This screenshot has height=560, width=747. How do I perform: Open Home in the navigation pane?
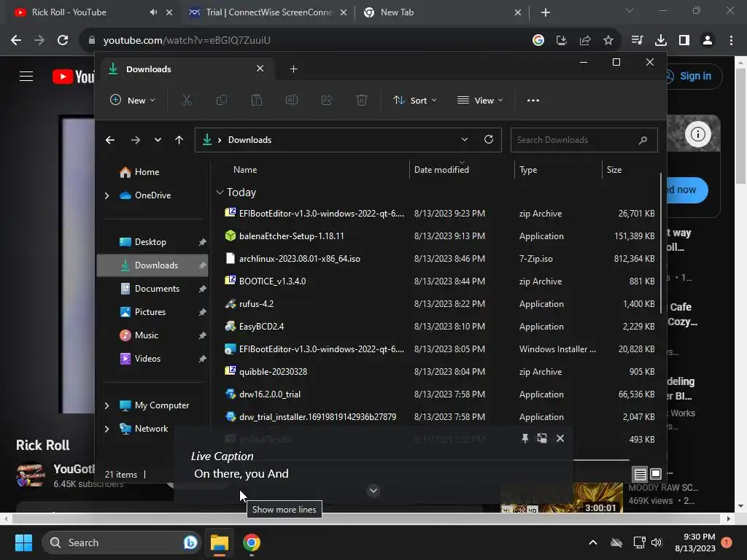[x=147, y=172]
